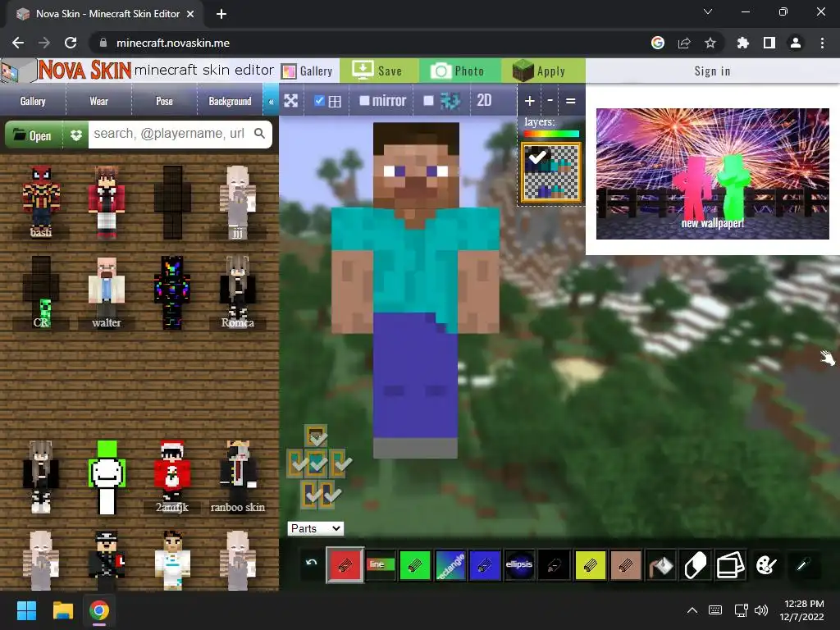This screenshot has width=840, height=630.
Task: Toggle right-side arm visibility checkmark
Action: [340, 463]
